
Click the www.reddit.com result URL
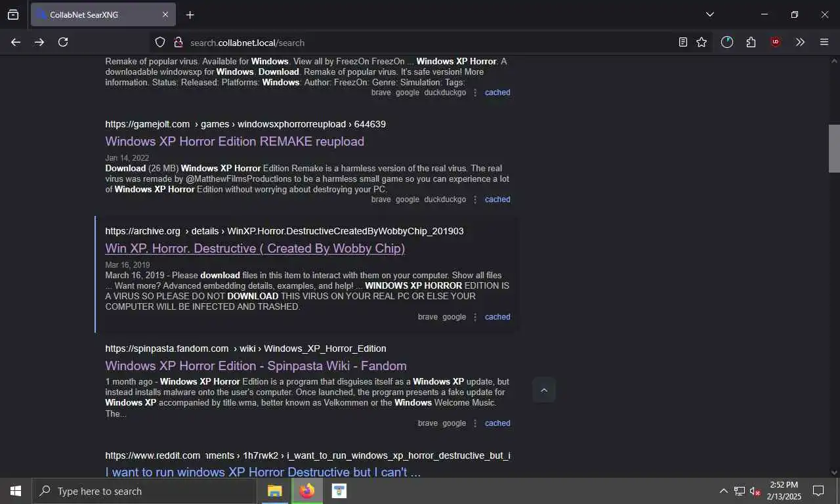coord(307,455)
